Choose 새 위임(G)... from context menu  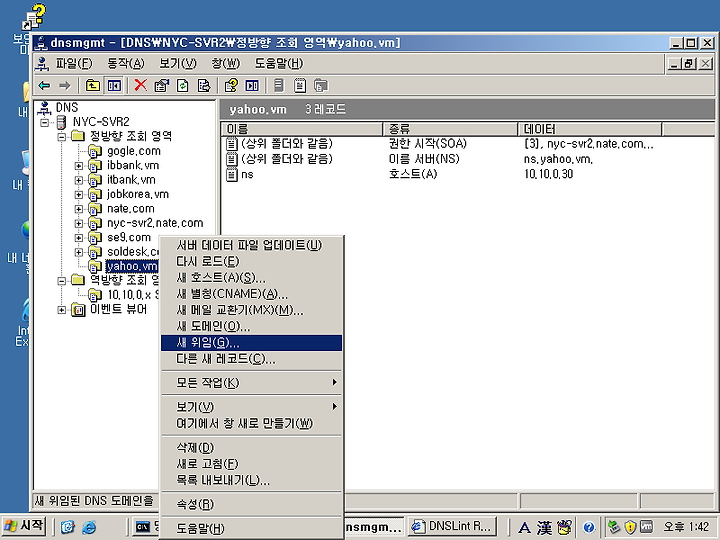point(252,343)
